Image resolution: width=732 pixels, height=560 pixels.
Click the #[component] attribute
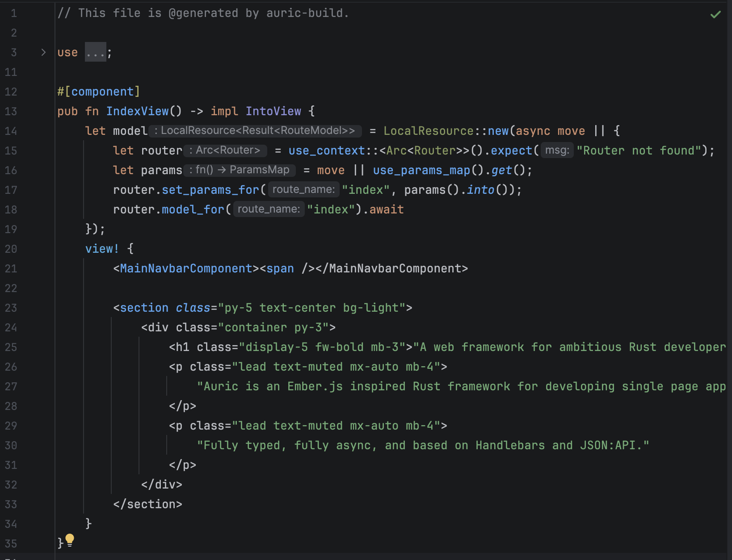pyautogui.click(x=99, y=92)
